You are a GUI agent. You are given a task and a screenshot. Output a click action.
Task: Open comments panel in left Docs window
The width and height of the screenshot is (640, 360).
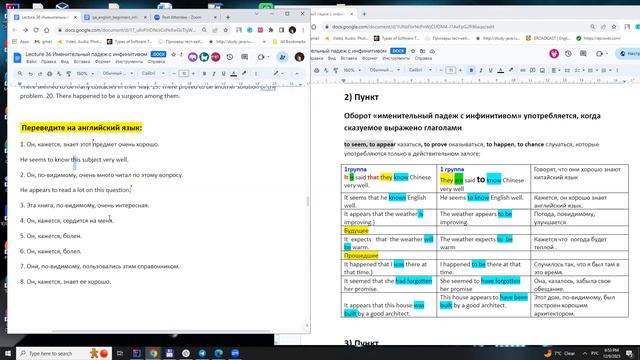tap(244, 57)
